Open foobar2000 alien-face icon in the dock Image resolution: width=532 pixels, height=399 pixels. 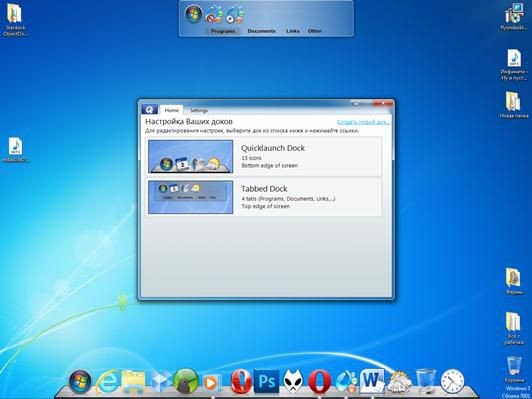coord(293,382)
